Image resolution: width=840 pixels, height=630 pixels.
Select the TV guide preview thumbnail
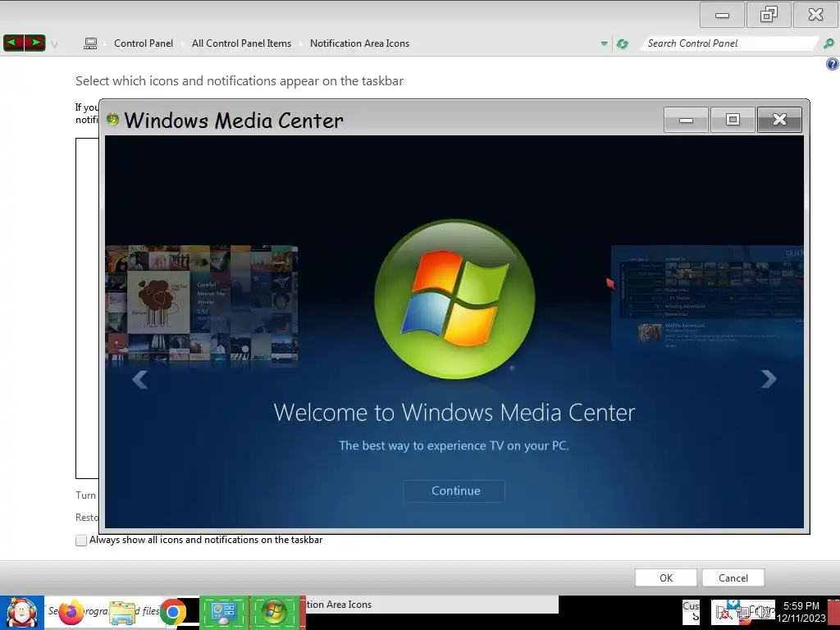click(707, 298)
